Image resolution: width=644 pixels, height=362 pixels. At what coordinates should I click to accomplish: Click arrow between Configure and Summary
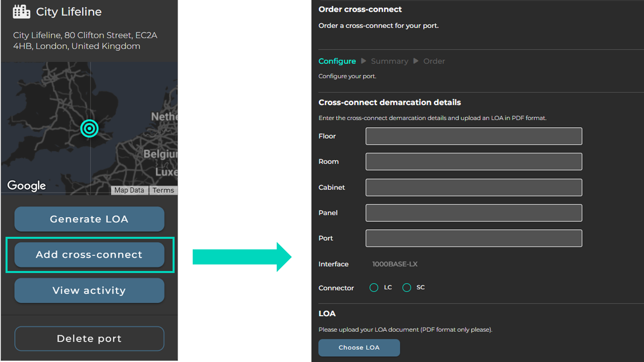(x=363, y=61)
